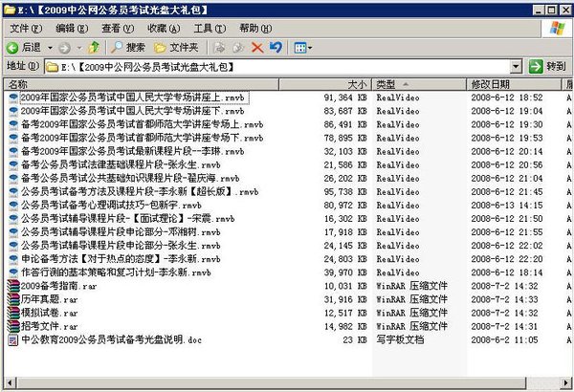
Task: Click the date 2008-6-13 14:15
Action: pyautogui.click(x=507, y=206)
